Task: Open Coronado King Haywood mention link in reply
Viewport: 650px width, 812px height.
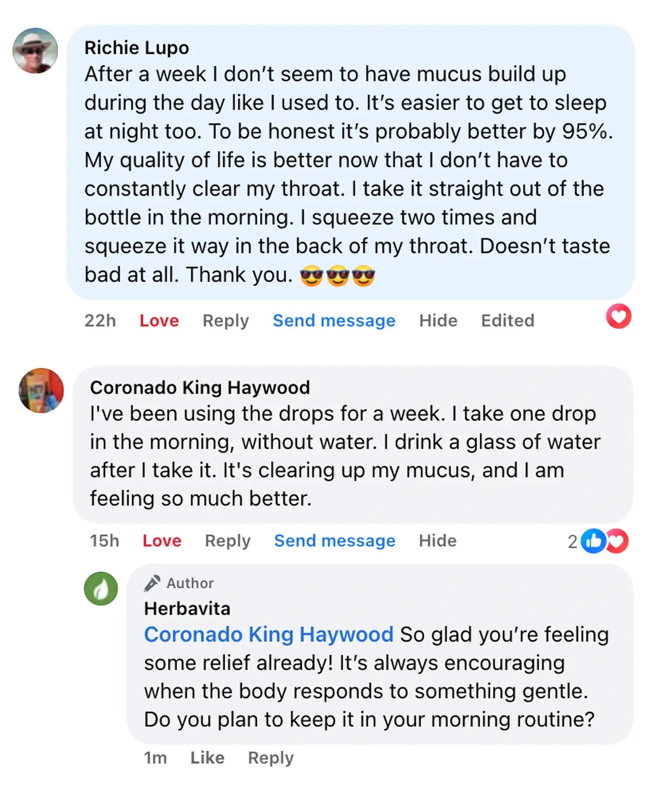Action: (x=269, y=635)
